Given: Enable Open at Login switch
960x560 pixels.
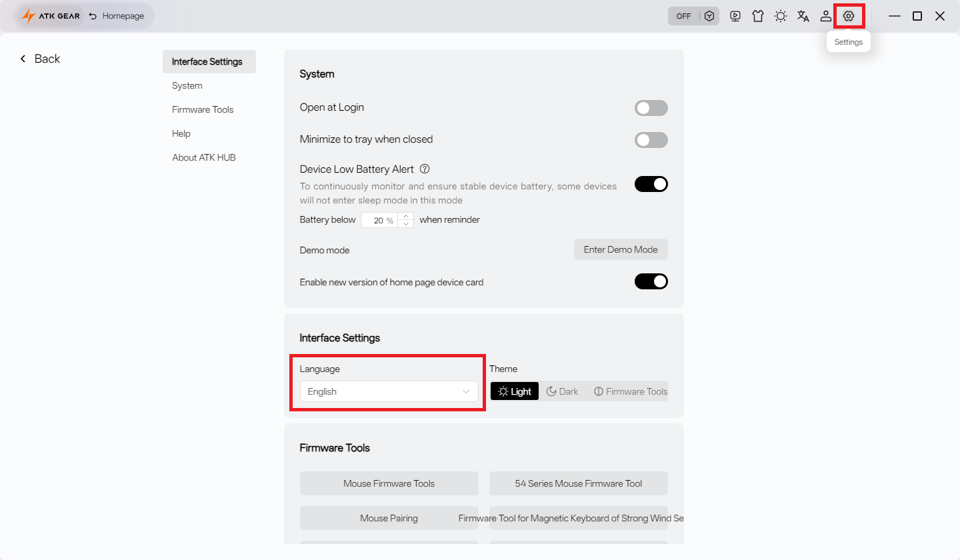Looking at the screenshot, I should pyautogui.click(x=651, y=108).
